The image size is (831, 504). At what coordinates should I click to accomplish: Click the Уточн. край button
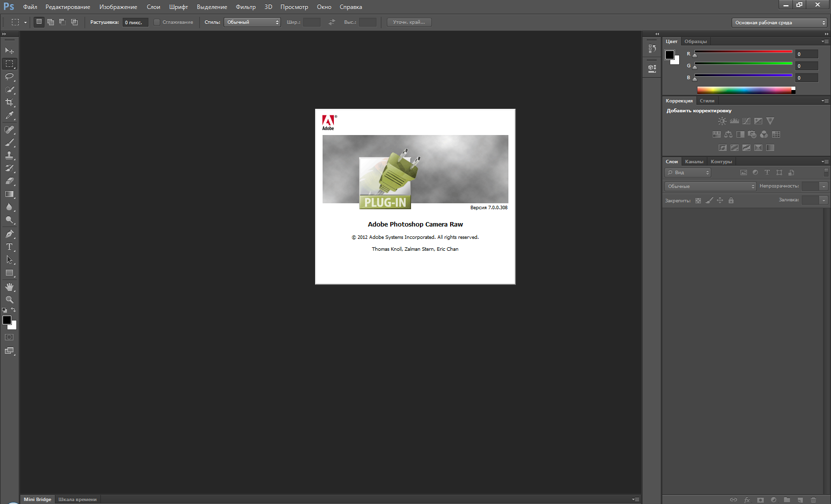coord(409,22)
